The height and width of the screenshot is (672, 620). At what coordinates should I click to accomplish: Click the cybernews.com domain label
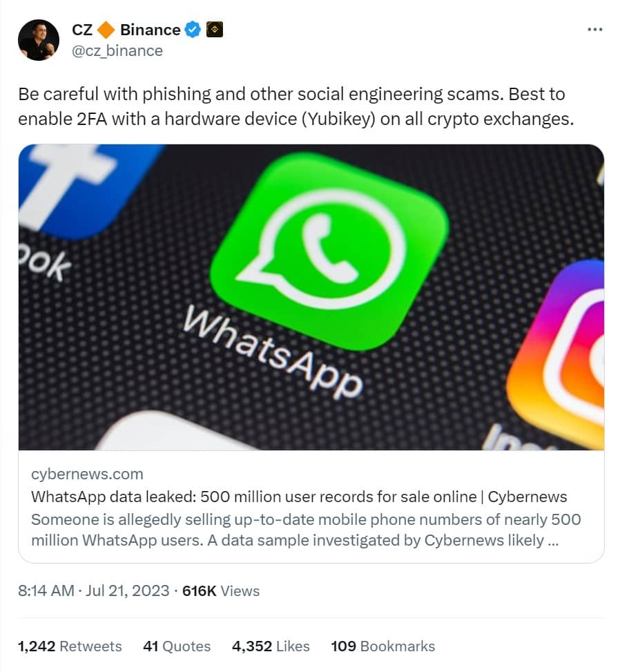[87, 474]
